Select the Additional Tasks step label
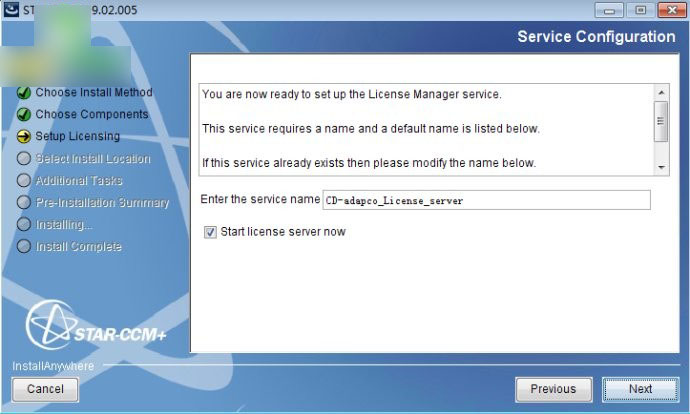This screenshot has height=414, width=690. point(79,180)
